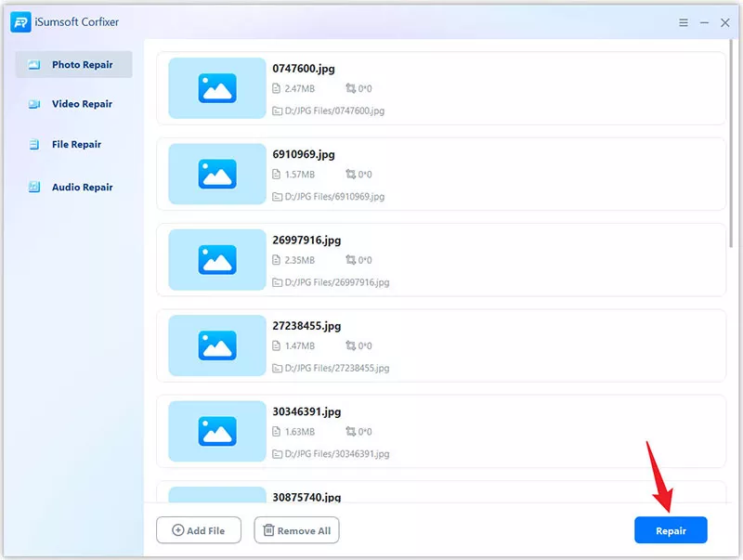Minimize the Corfixer window
Viewport: 743px width, 560px height.
click(704, 22)
